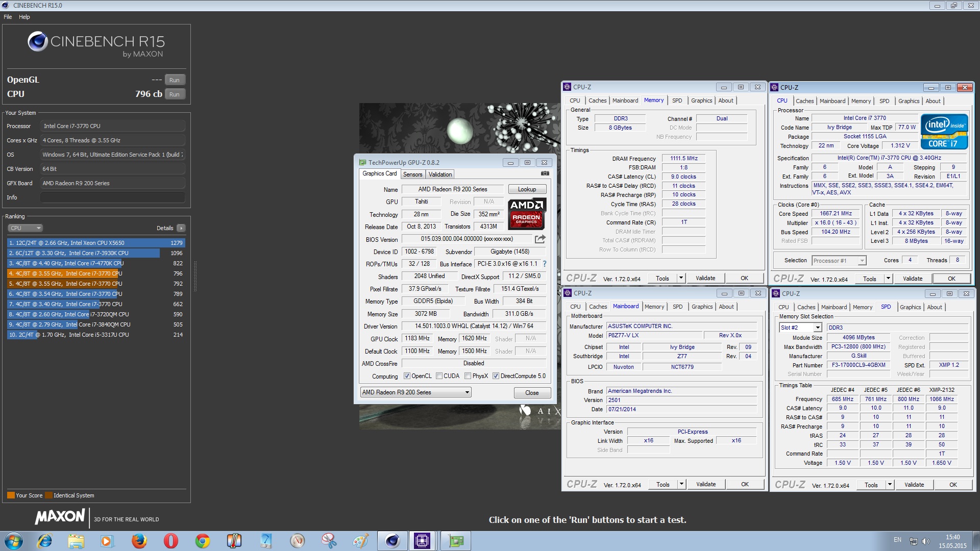This screenshot has height=551, width=980.
Task: Toggle the OpenCL checkbox in GPU-Z
Action: [x=407, y=376]
